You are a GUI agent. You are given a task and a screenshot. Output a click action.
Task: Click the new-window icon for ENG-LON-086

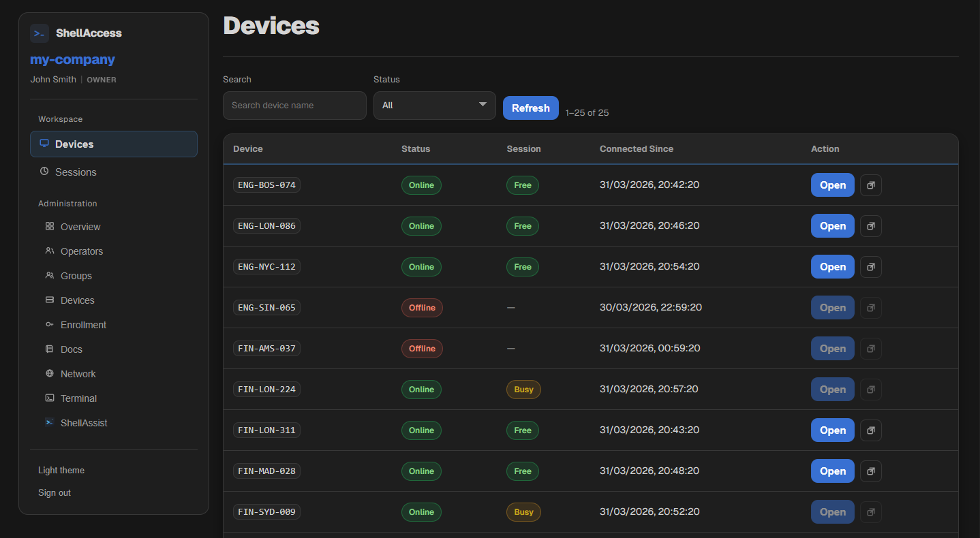(x=870, y=226)
